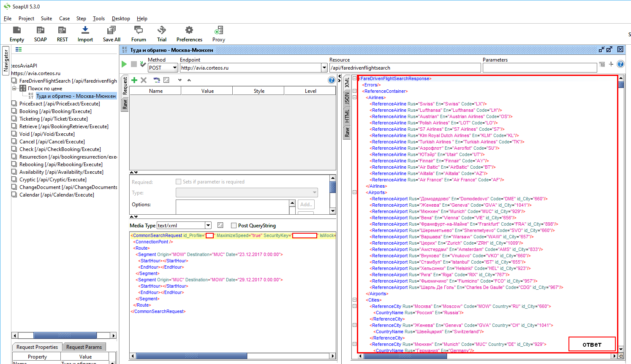Viewport: 631px width, 364px height.
Task: Select PriceExact resource in the tree
Action: [60, 104]
